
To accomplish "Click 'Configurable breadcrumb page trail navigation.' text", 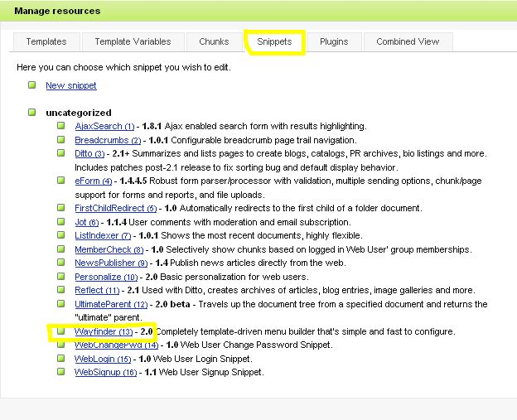I will click(263, 140).
